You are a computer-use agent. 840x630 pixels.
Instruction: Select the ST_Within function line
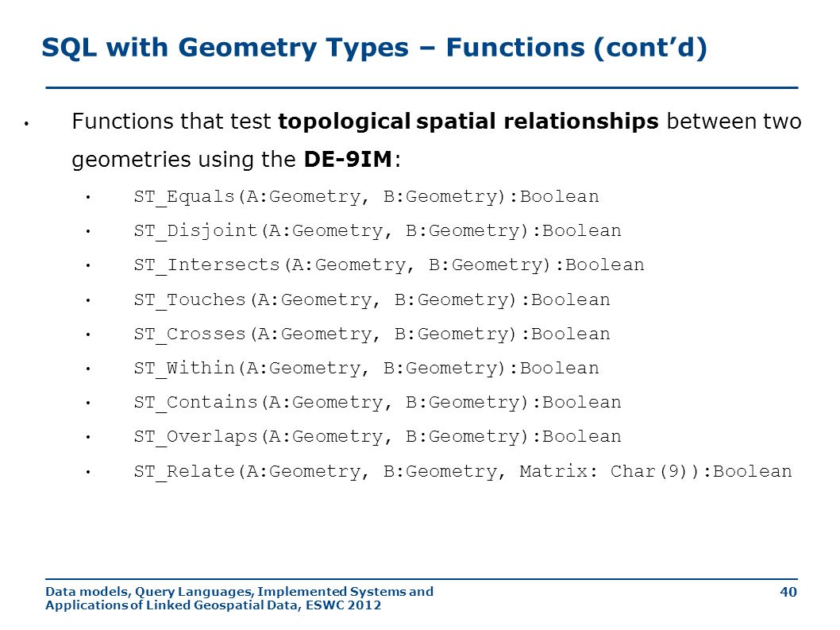[x=367, y=369]
